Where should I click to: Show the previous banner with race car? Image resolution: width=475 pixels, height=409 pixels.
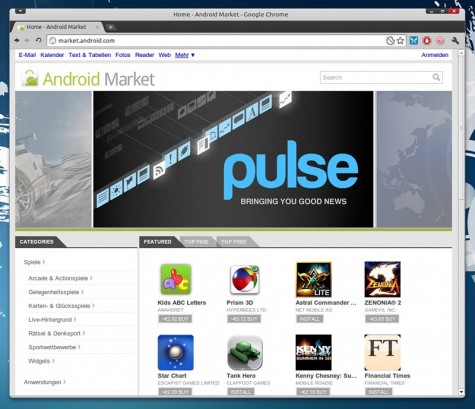point(53,159)
